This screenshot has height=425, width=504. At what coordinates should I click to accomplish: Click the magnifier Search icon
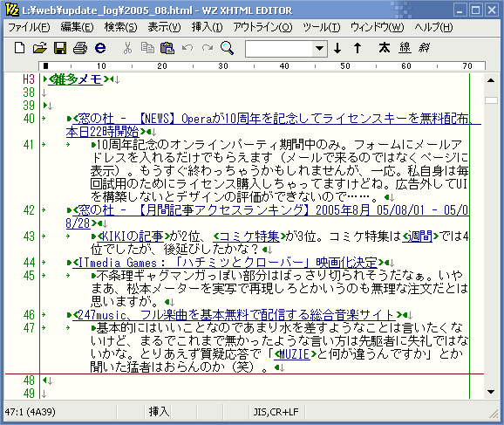coord(227,48)
